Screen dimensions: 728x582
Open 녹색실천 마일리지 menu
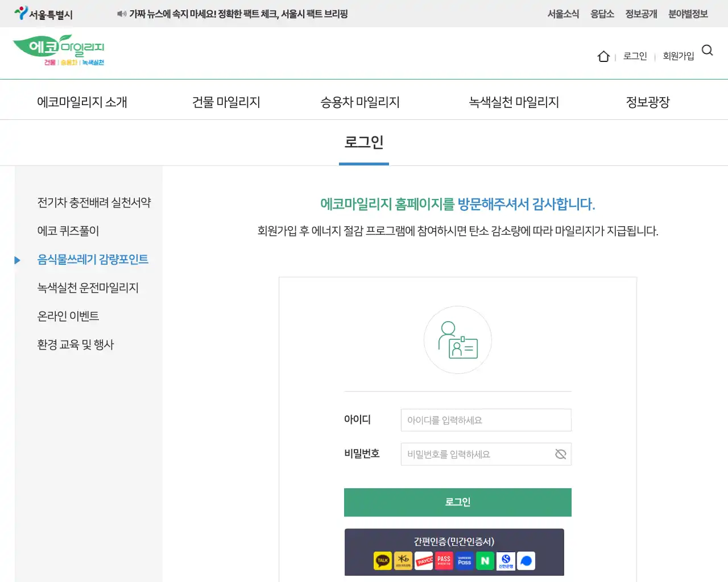coord(514,102)
